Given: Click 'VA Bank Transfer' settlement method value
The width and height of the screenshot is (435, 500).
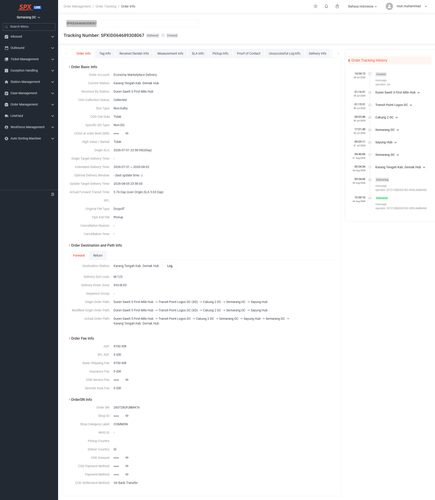Looking at the screenshot, I should pyautogui.click(x=126, y=483).
